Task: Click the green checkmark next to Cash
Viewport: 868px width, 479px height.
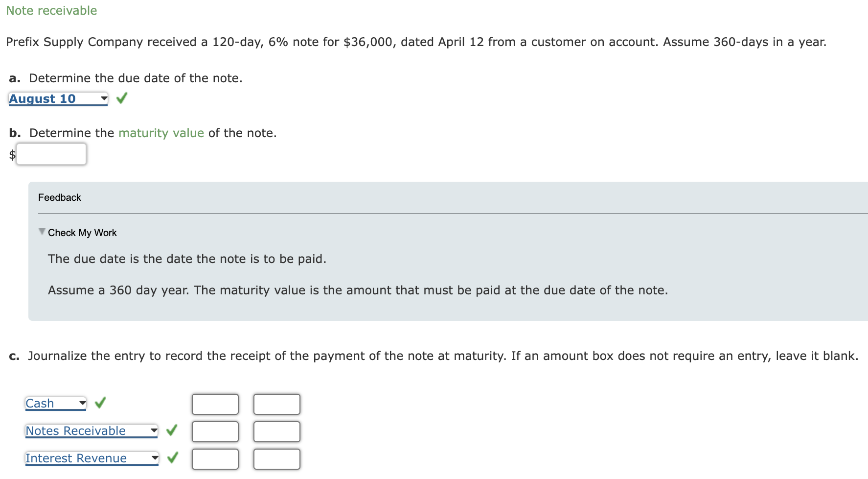Action: point(101,403)
